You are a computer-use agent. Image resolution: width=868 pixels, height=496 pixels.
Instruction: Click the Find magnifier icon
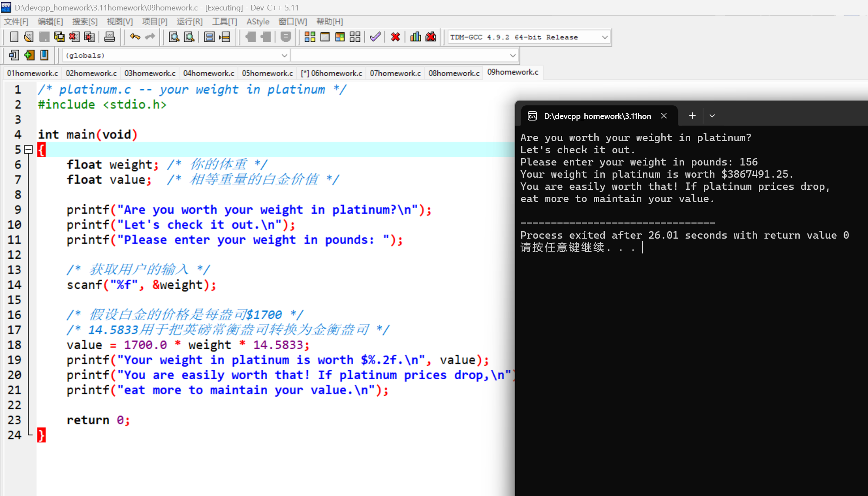click(x=174, y=37)
